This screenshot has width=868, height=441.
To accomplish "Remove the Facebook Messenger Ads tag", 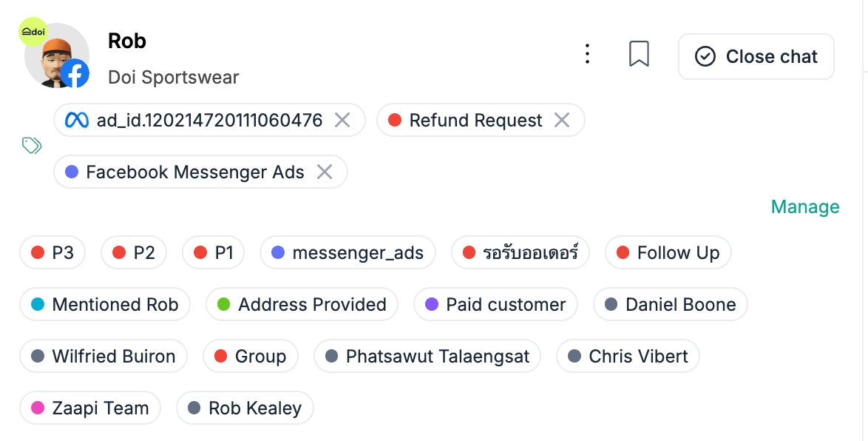I will pyautogui.click(x=324, y=172).
